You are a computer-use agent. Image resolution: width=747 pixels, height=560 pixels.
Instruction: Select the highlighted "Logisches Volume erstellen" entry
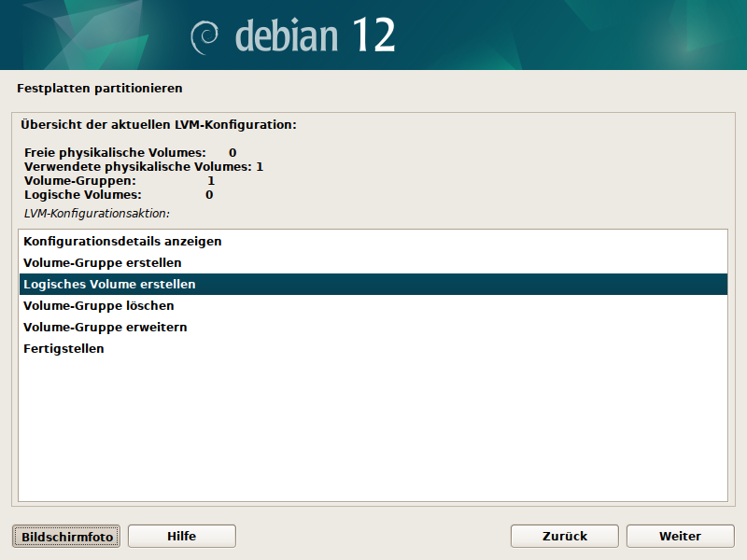[x=109, y=284]
